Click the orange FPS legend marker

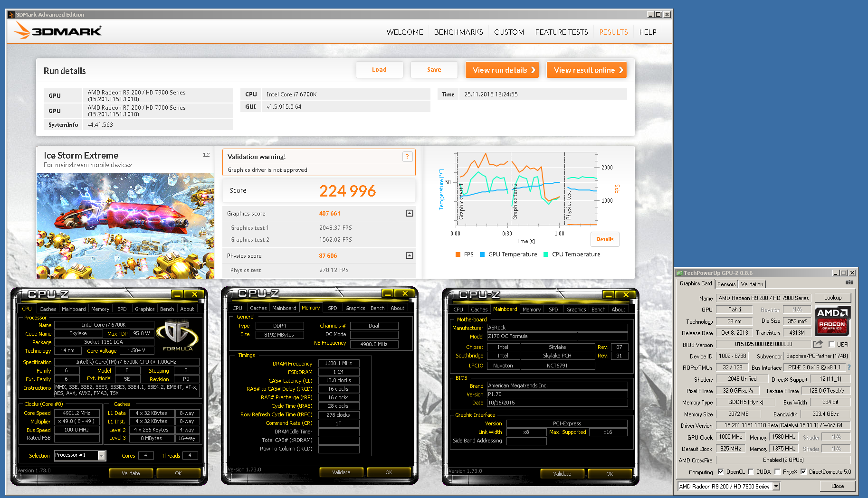pyautogui.click(x=458, y=254)
